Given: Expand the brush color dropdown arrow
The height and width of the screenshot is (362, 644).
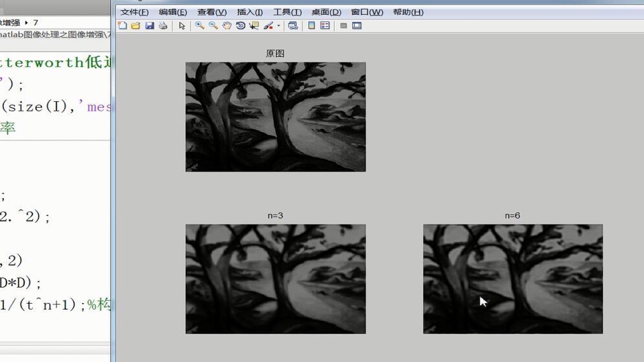Looking at the screenshot, I should click(x=278, y=25).
